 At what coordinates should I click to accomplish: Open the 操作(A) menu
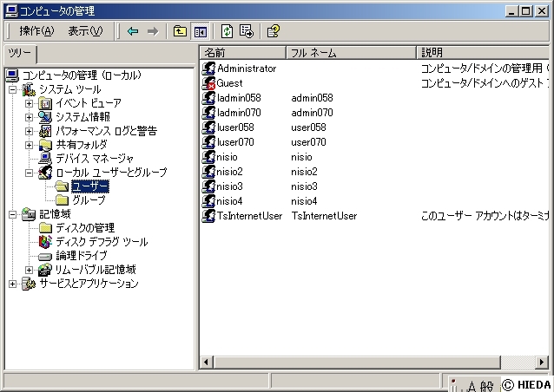coord(36,31)
